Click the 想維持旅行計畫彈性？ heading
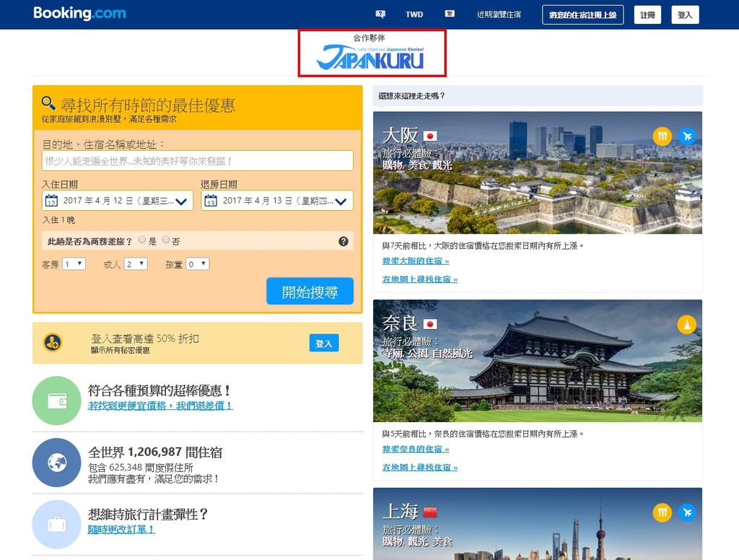Image resolution: width=739 pixels, height=560 pixels. click(148, 514)
